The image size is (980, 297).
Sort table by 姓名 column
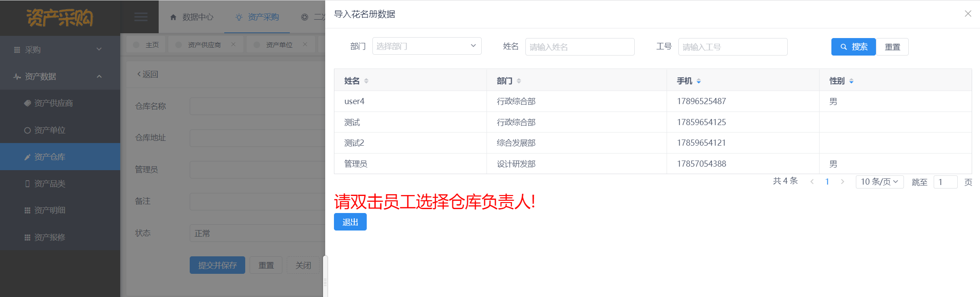pos(366,81)
